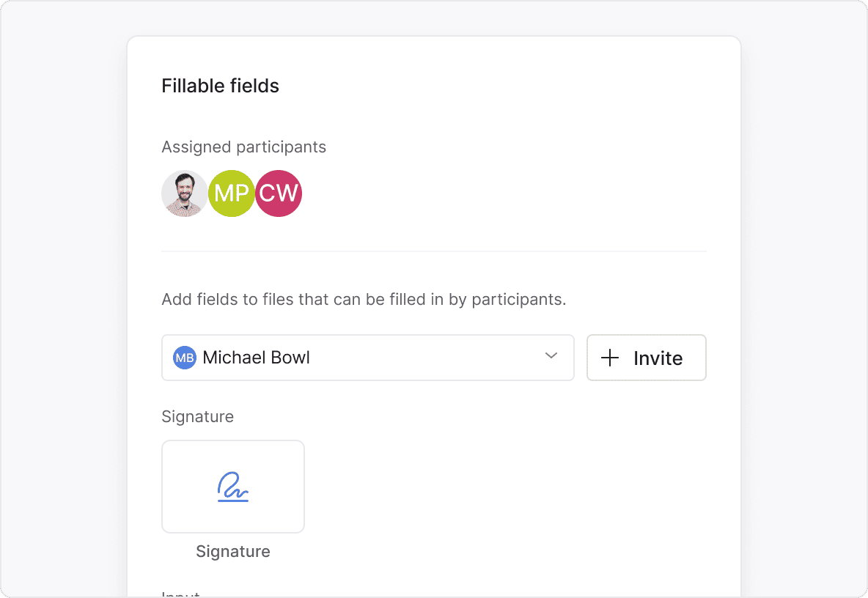The height and width of the screenshot is (598, 868).
Task: Click the Invite text label
Action: click(658, 358)
